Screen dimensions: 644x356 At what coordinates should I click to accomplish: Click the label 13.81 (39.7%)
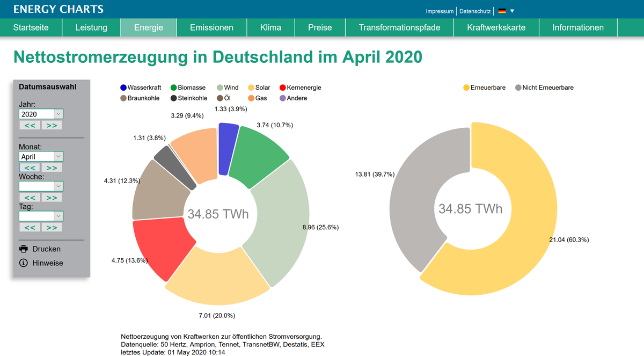[x=375, y=174]
